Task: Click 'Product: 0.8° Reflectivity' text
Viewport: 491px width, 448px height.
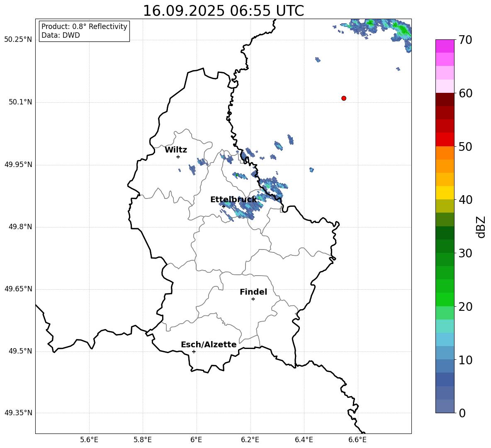Action: [x=84, y=27]
